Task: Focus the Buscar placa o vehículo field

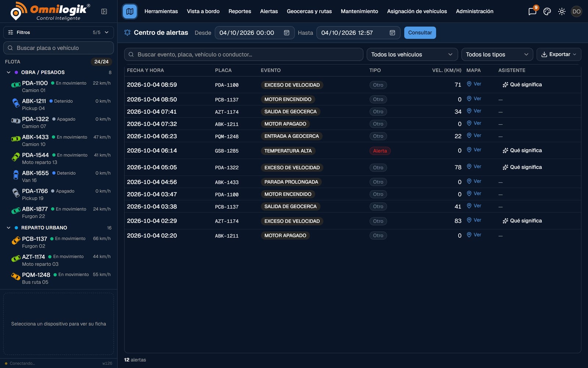Action: [58, 48]
